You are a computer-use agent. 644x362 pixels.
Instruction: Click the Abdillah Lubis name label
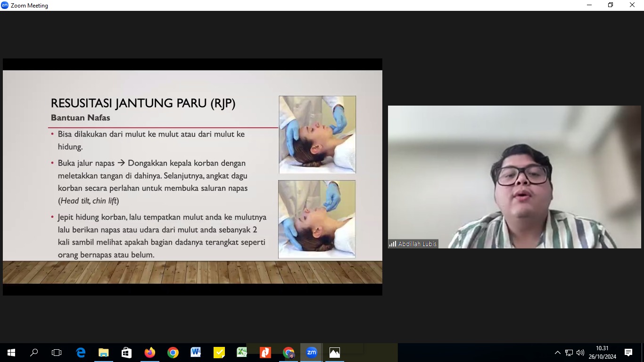pyautogui.click(x=417, y=244)
